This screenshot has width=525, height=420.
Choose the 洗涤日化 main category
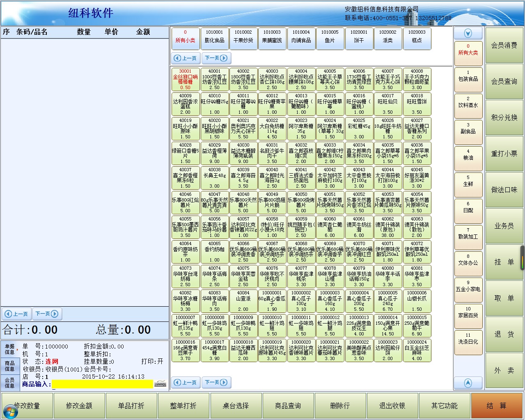tap(468, 339)
